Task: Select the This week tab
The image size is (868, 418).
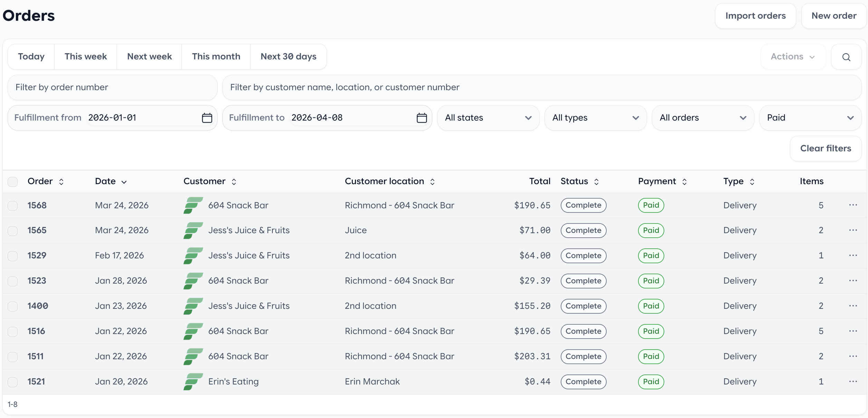Action: (86, 57)
